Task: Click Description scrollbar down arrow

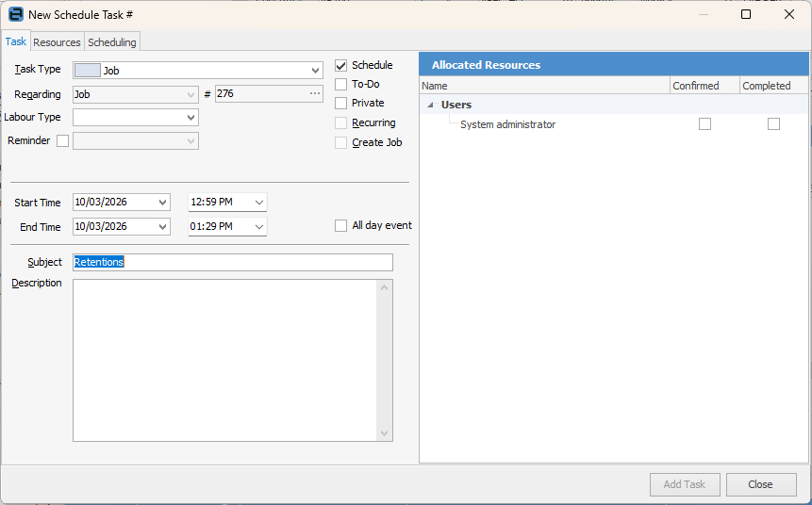Action: [384, 433]
